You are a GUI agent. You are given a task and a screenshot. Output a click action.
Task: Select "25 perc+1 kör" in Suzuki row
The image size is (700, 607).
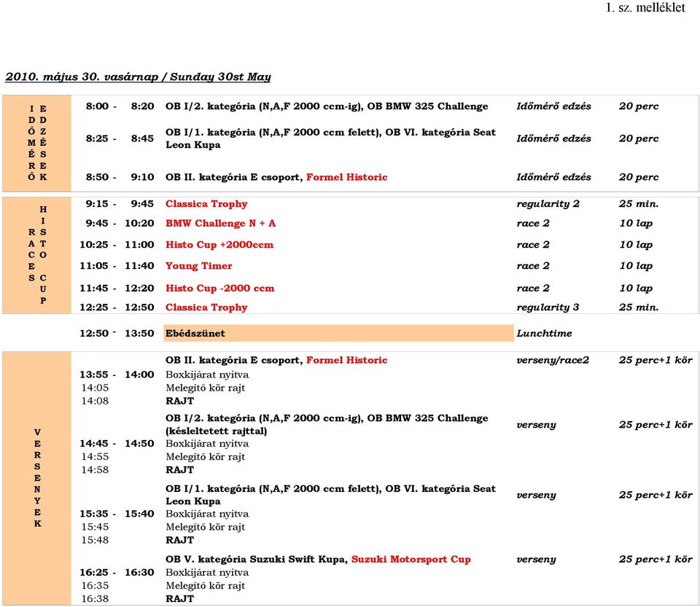click(656, 560)
